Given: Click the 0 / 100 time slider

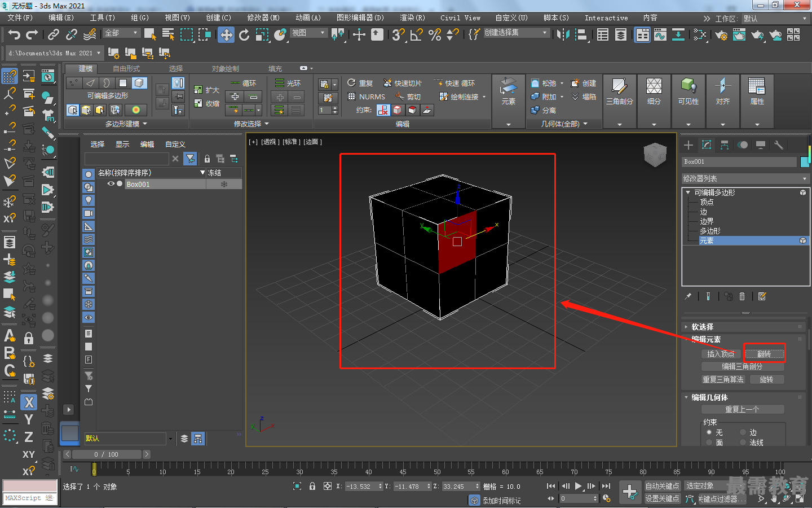Looking at the screenshot, I should pos(107,454).
